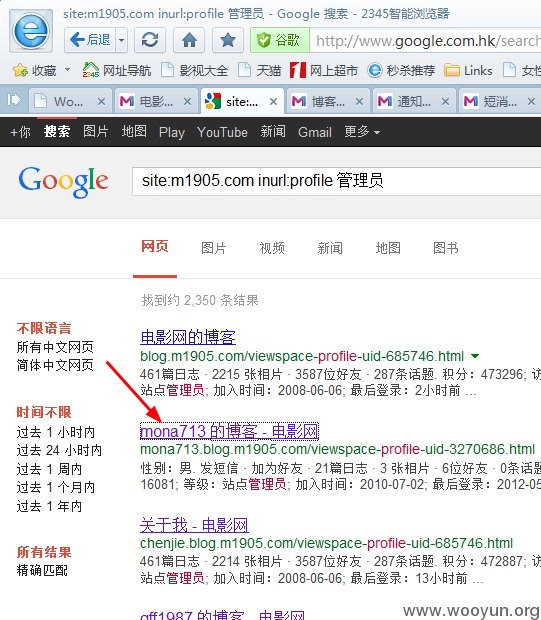The height and width of the screenshot is (620, 541).
Task: Toggle the tab sidebar panel icon
Action: 14,100
